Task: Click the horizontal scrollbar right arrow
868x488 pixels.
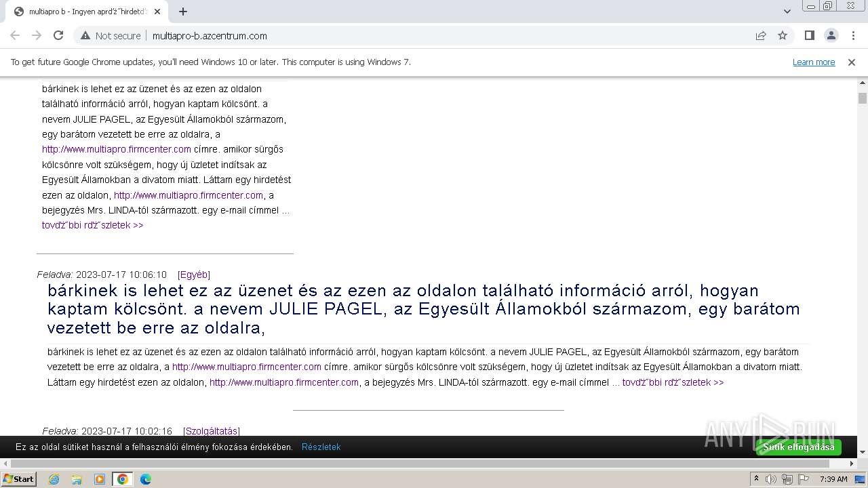Action: [852, 464]
